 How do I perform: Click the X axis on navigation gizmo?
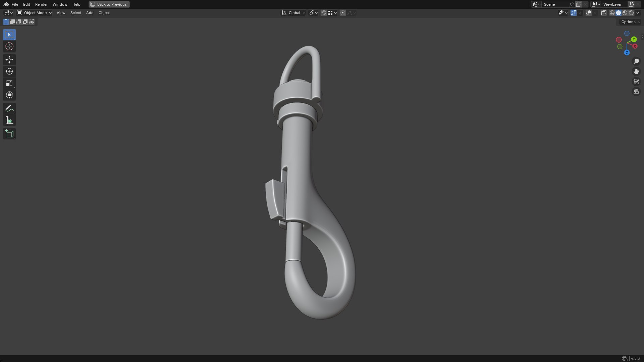coord(635,46)
